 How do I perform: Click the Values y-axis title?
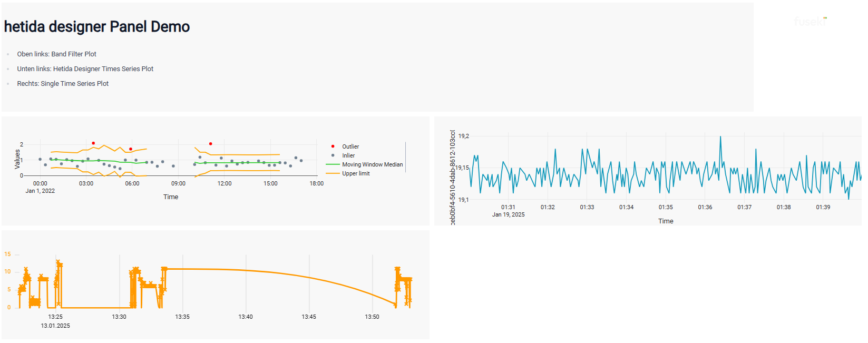[17, 159]
